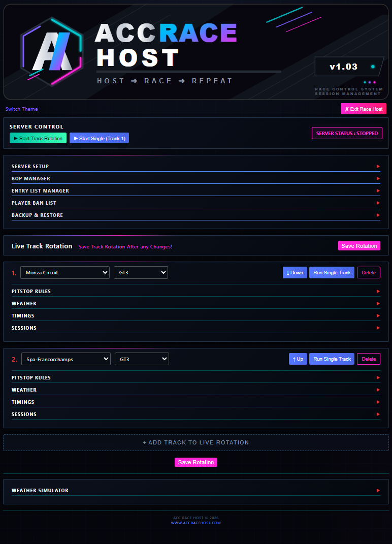Expand Timings for track 1

195,316
